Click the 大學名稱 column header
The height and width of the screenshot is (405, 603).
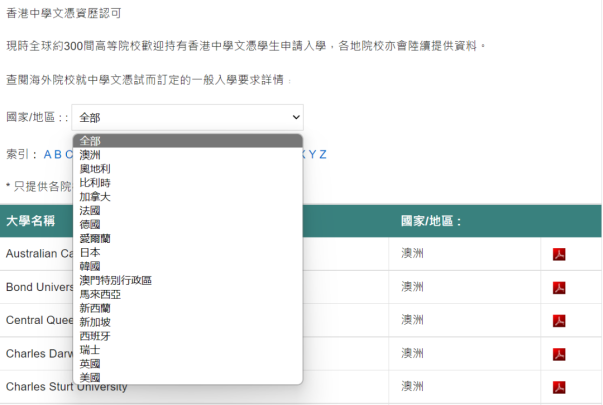(x=30, y=221)
